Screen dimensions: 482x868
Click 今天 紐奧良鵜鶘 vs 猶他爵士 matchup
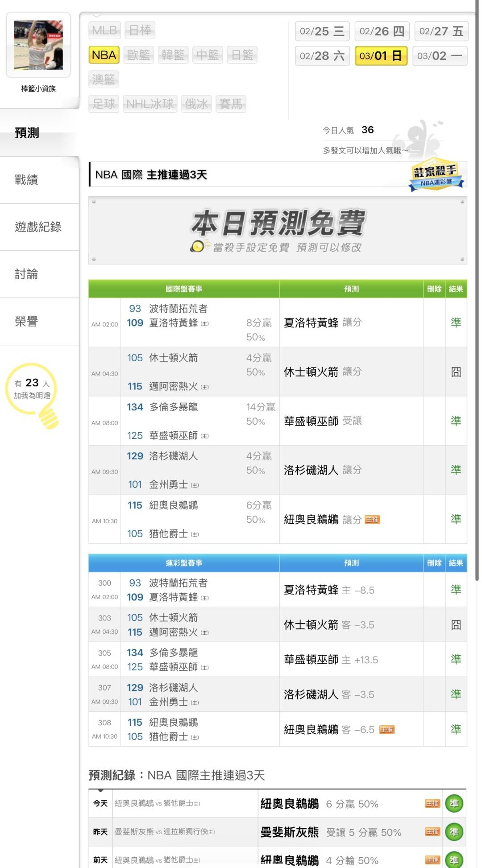click(x=158, y=803)
